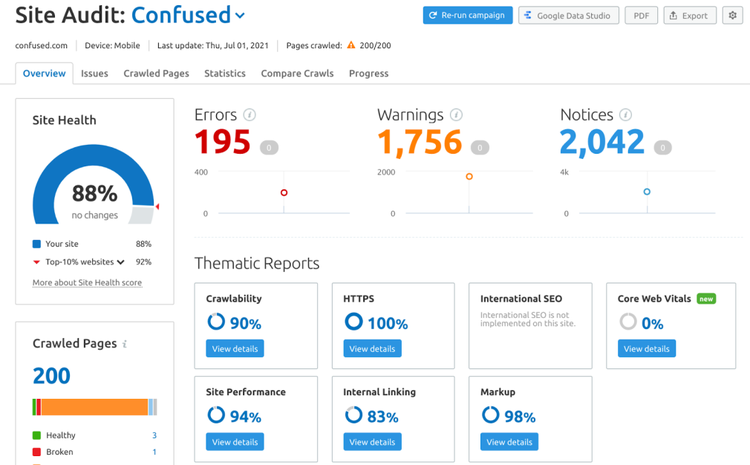Click the Device: Mobile text
Viewport: 750px width, 465px height.
[112, 45]
